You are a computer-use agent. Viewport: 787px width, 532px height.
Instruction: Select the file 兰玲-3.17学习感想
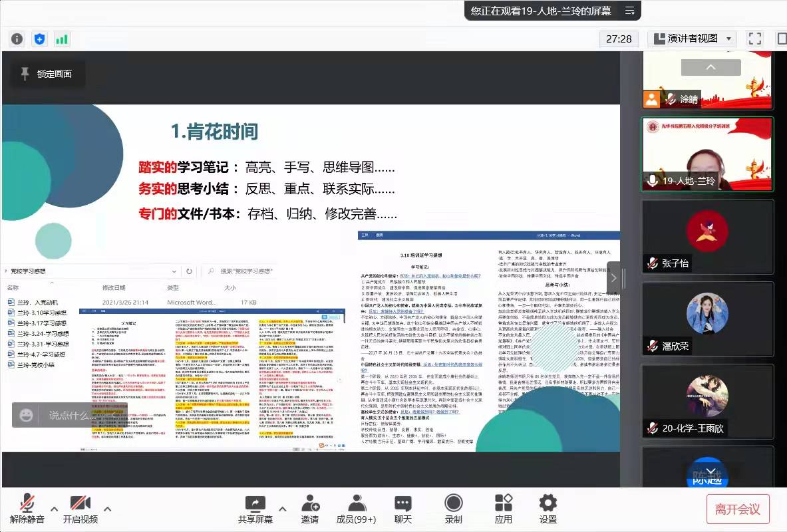tap(37, 323)
